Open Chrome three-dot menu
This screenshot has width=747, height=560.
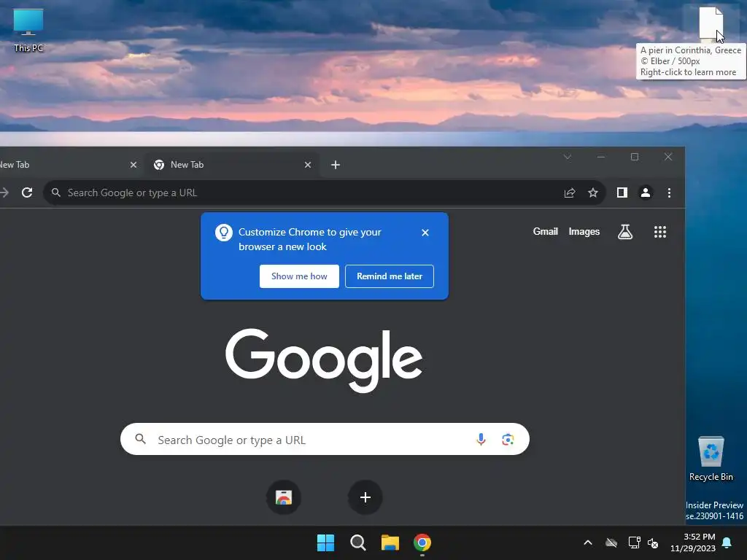670,192
